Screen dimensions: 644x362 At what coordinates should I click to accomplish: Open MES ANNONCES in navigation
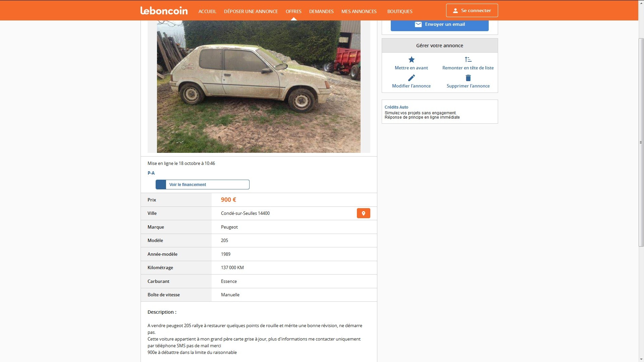pos(359,11)
